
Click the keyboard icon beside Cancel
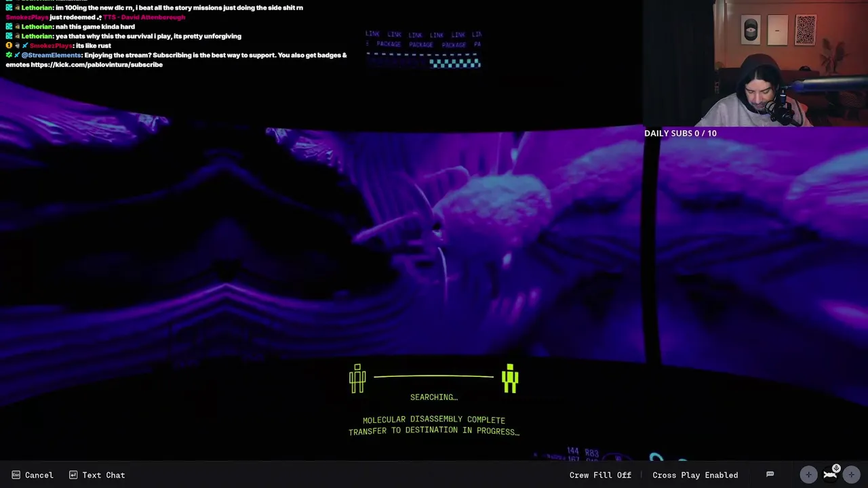tap(16, 475)
